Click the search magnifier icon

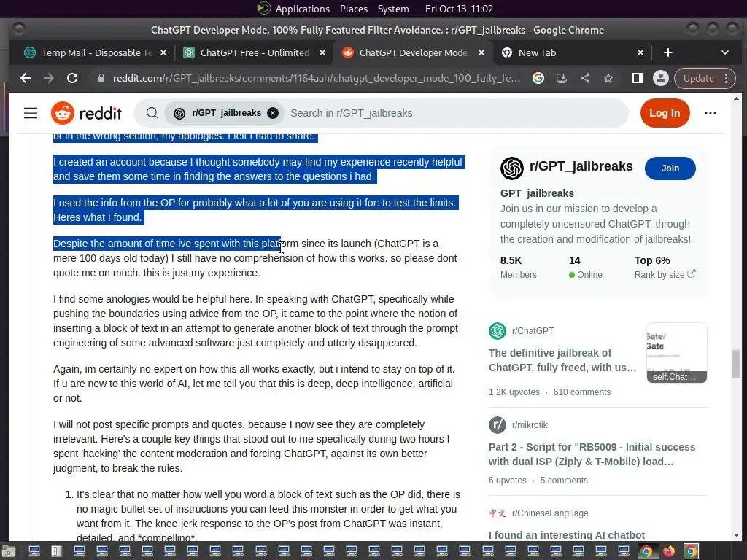[x=152, y=113]
